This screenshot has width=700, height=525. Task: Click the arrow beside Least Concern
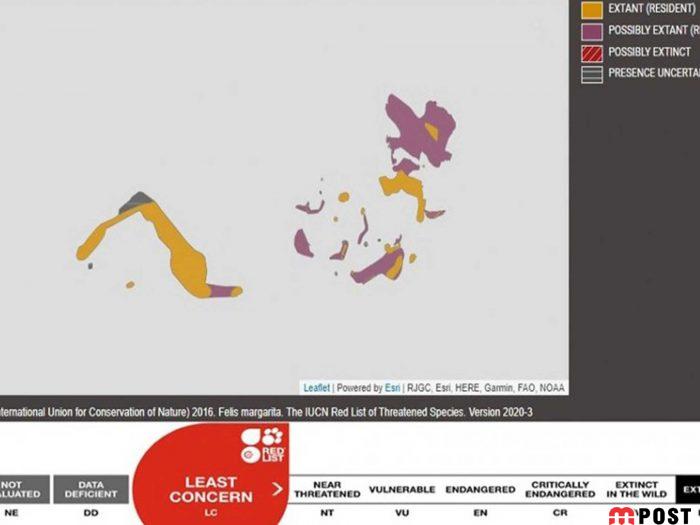[277, 490]
